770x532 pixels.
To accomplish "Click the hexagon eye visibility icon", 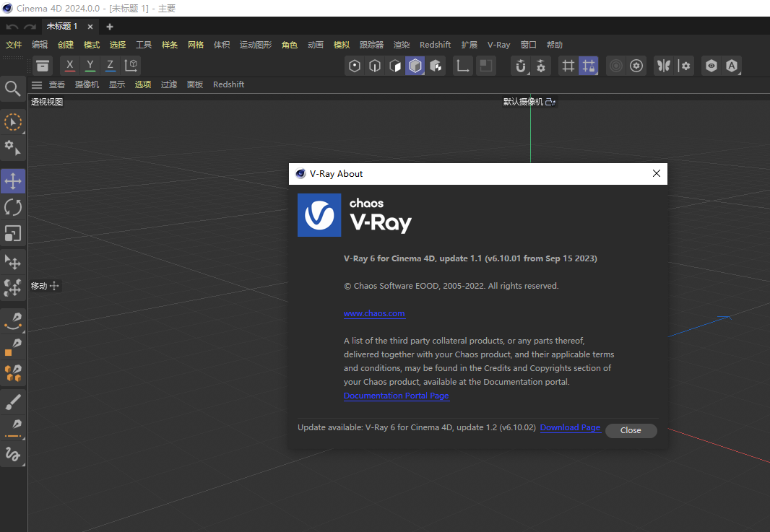I will pos(711,66).
